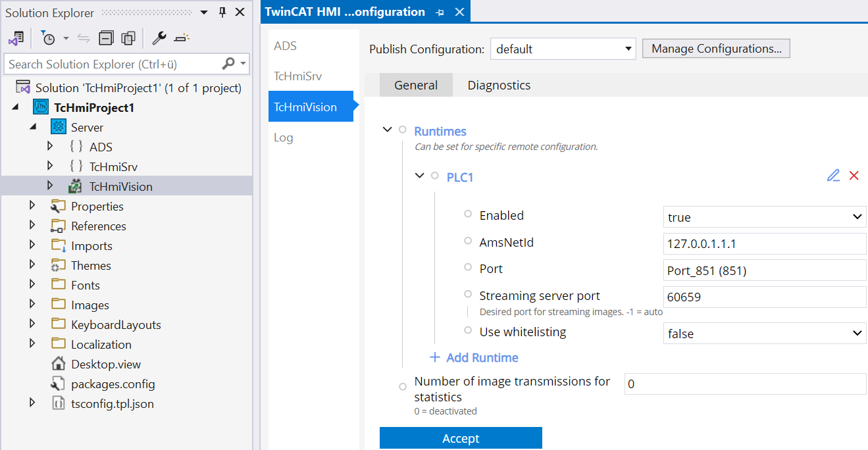Viewport: 868px width, 450px height.
Task: Click the Add Runtime link
Action: [x=474, y=357]
